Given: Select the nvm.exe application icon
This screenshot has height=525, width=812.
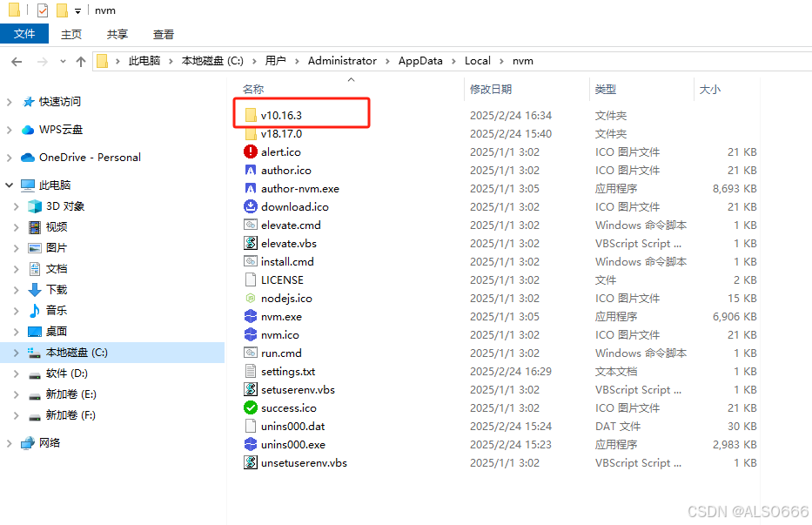Looking at the screenshot, I should tap(251, 317).
